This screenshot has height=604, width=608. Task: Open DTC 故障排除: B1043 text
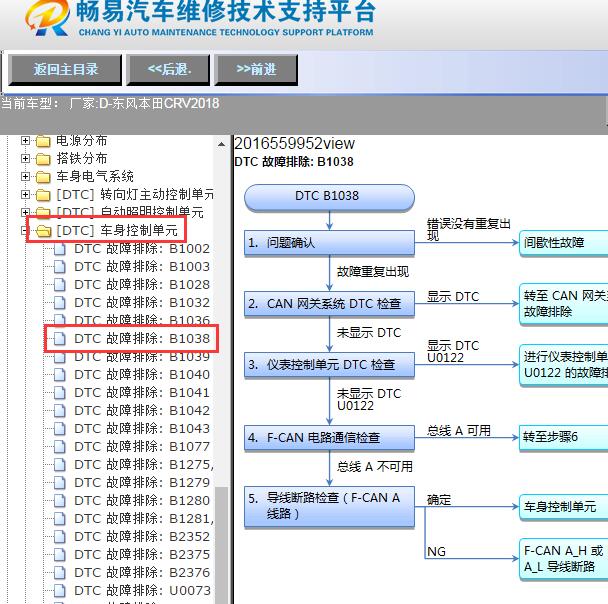(142, 428)
